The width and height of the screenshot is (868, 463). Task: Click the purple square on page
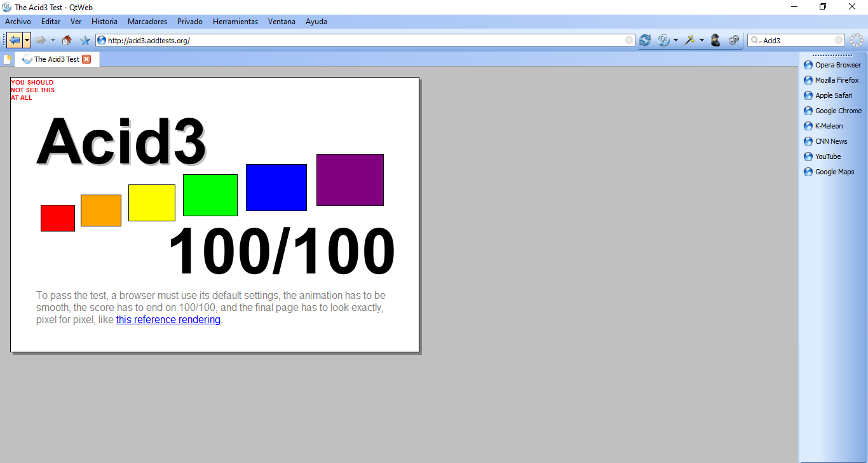[350, 180]
